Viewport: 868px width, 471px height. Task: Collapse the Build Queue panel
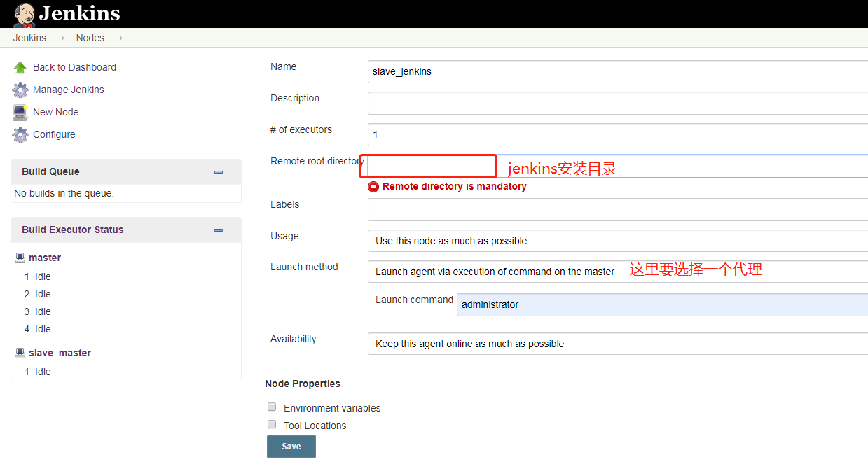pyautogui.click(x=218, y=171)
